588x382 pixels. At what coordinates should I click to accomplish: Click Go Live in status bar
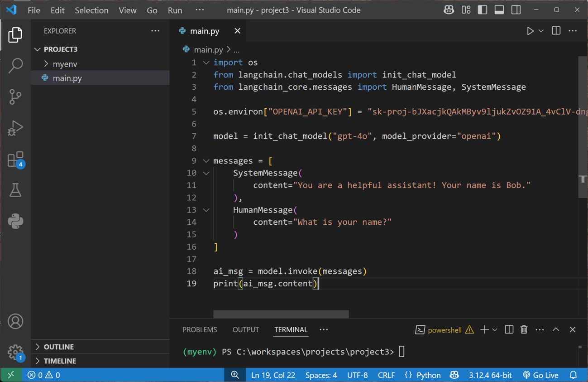(540, 375)
